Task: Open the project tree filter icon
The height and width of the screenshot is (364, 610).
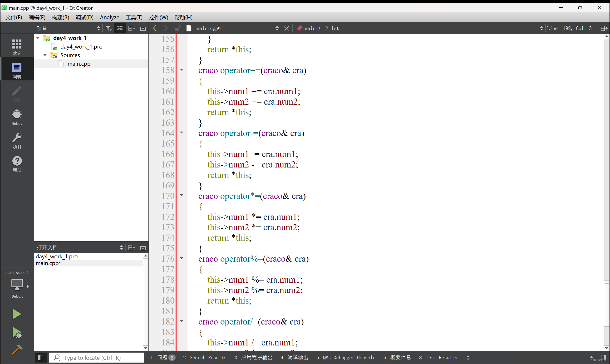Action: (108, 28)
